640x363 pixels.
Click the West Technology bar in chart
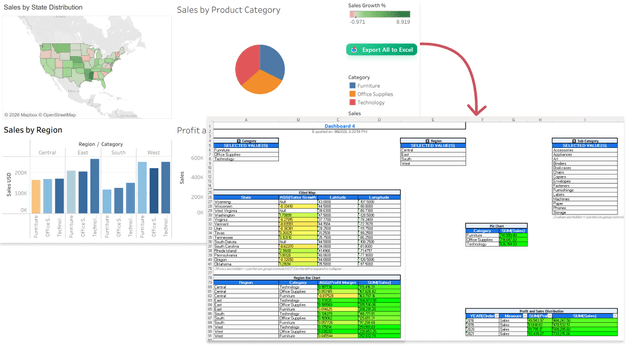click(x=166, y=187)
